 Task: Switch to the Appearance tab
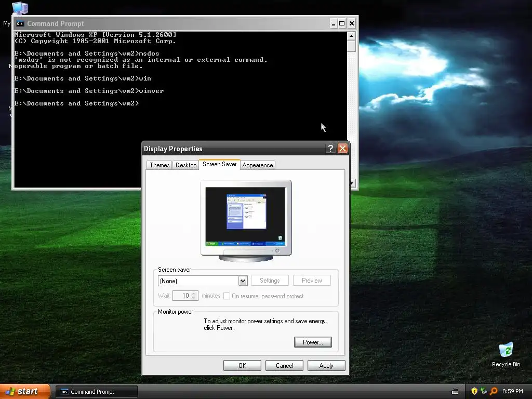[x=258, y=165]
